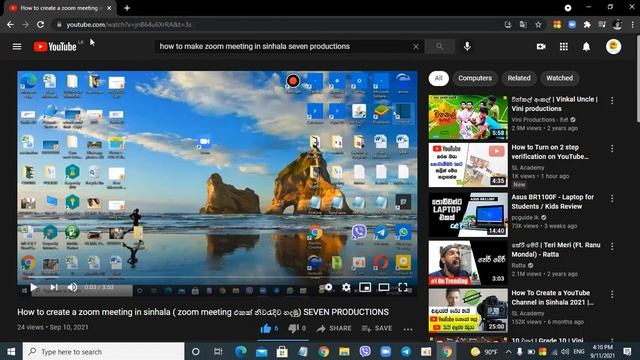The image size is (640, 360).
Task: Open the YouTube hamburger guide menu
Action: [x=17, y=47]
